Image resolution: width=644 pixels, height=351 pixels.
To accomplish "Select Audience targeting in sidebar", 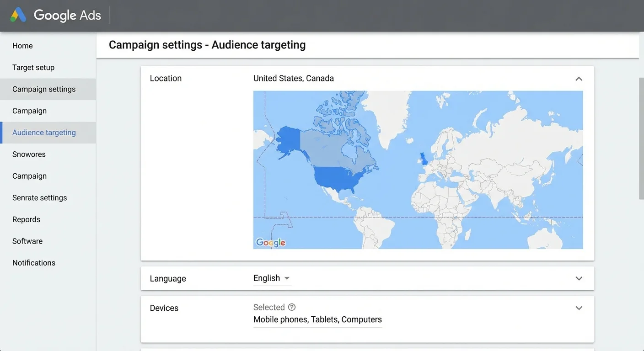I will 48,133.
